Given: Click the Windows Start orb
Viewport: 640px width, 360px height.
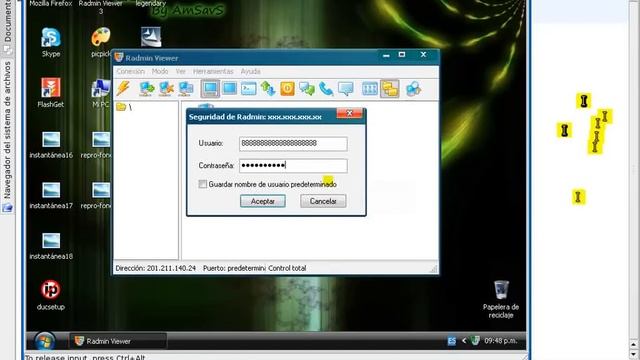Looking at the screenshot, I should point(44,342).
